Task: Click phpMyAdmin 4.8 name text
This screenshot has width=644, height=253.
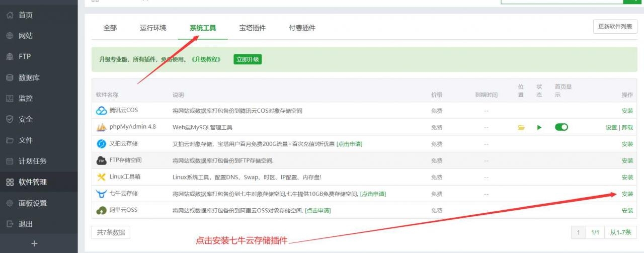Action: click(133, 127)
